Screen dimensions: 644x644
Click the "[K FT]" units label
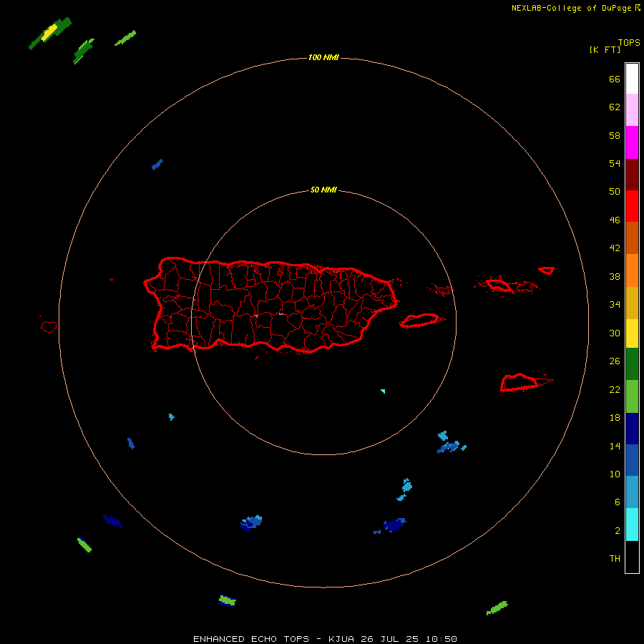pos(605,49)
